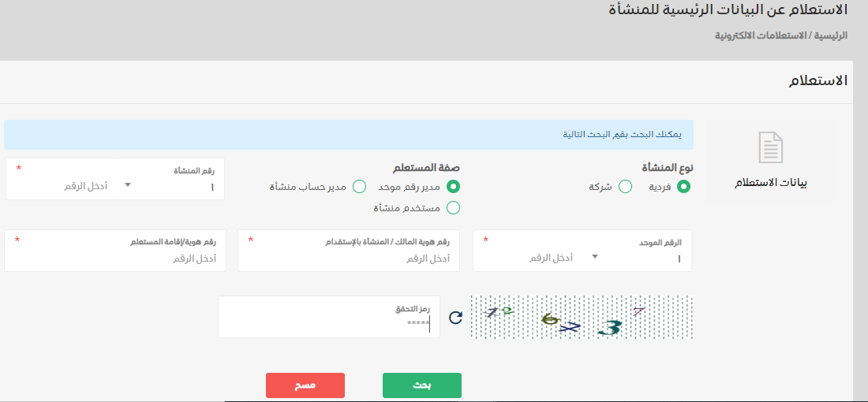Choose شركة as establishment type
868x402 pixels.
click(x=625, y=187)
